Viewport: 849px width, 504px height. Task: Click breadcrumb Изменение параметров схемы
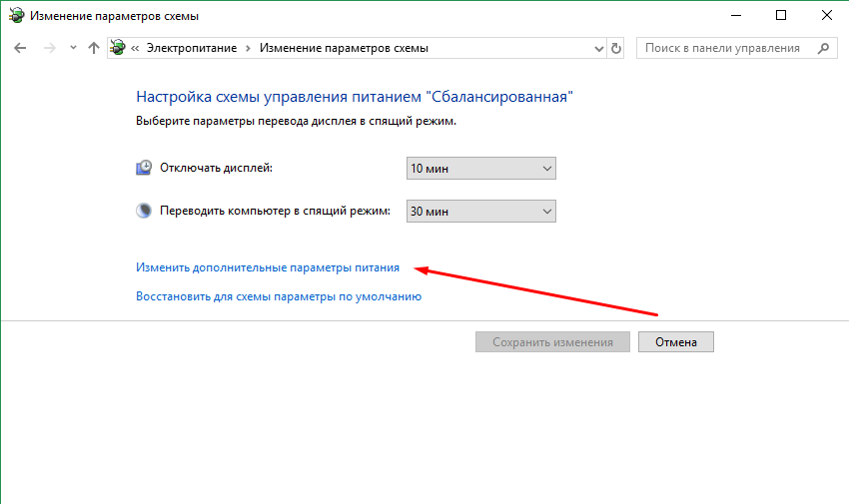pos(344,48)
